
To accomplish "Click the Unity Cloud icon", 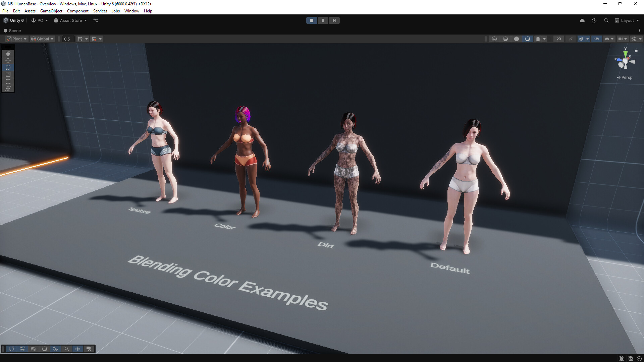I will tap(582, 20).
